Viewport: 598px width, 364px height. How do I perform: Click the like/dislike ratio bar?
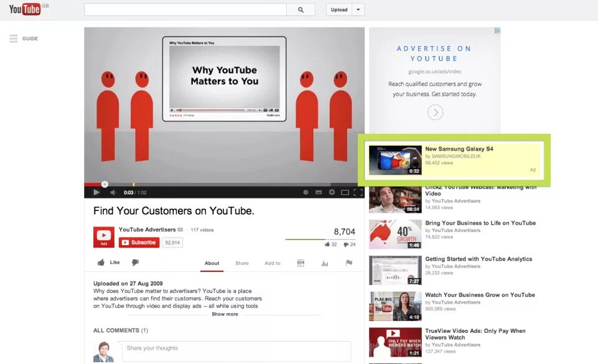[320, 240]
